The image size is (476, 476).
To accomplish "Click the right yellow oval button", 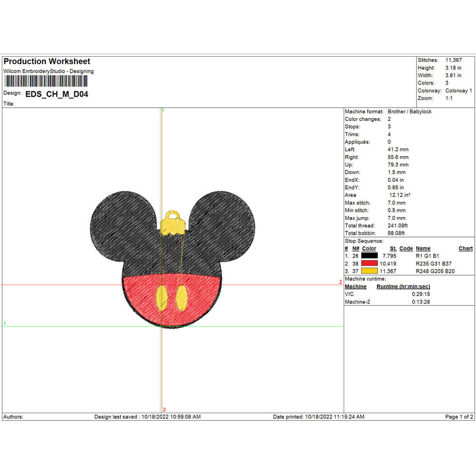I will coord(181,297).
